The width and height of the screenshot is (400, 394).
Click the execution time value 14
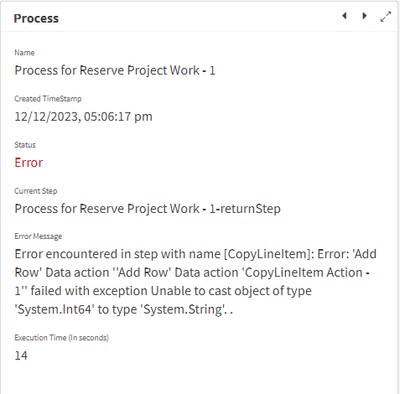click(x=21, y=356)
